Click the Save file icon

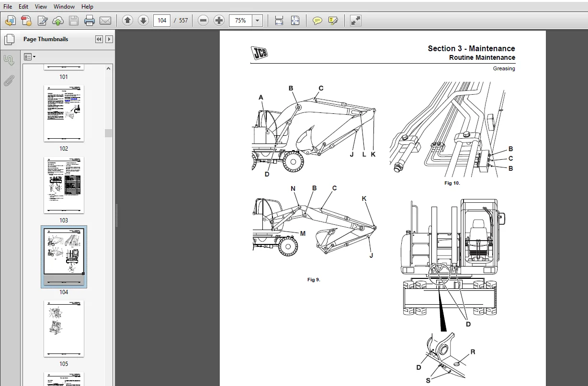(x=74, y=21)
